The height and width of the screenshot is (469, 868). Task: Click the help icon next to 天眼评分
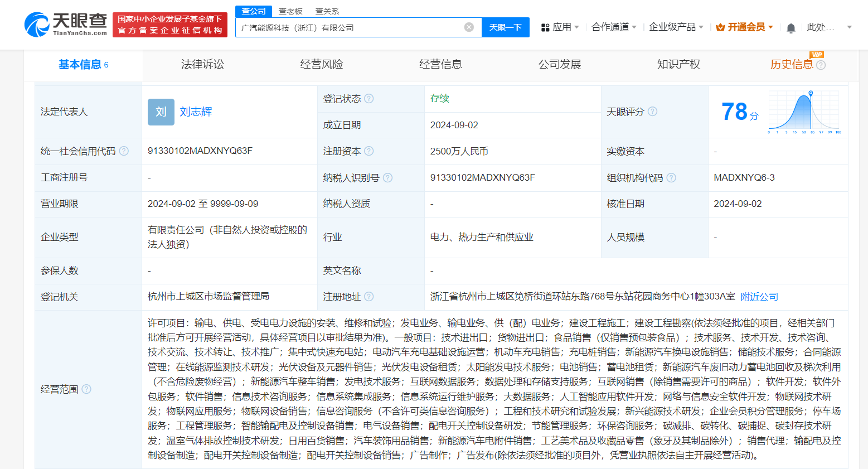(652, 112)
